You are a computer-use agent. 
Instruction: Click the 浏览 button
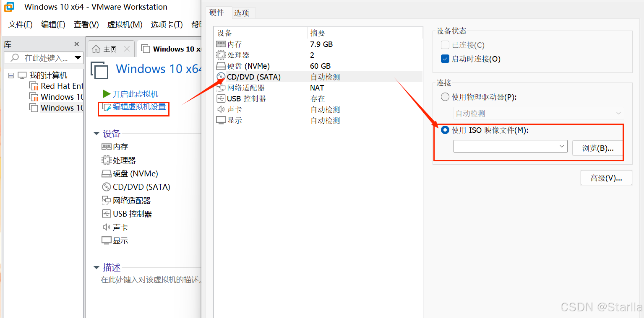[597, 148]
